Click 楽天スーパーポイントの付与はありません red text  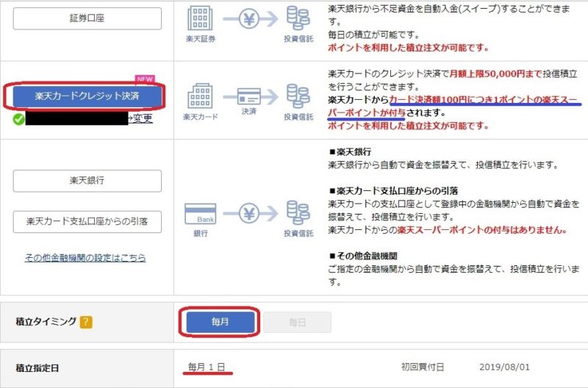(482, 230)
